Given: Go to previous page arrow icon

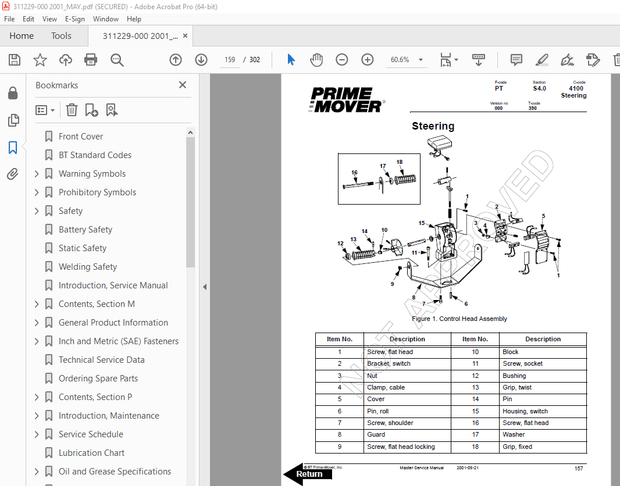Looking at the screenshot, I should tap(176, 60).
